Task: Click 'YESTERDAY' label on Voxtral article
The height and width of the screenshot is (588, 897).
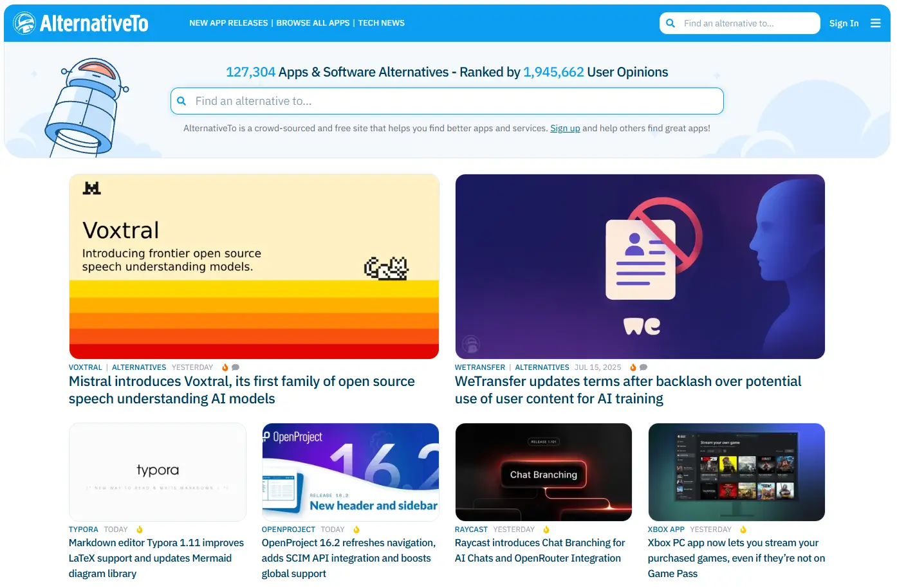Action: tap(192, 367)
